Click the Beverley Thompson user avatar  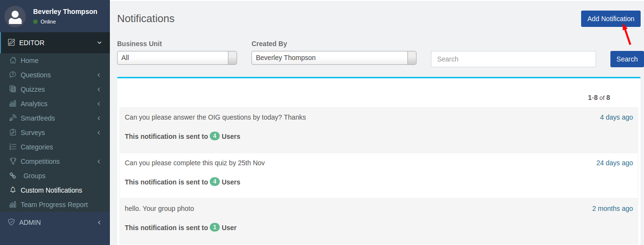(x=15, y=16)
